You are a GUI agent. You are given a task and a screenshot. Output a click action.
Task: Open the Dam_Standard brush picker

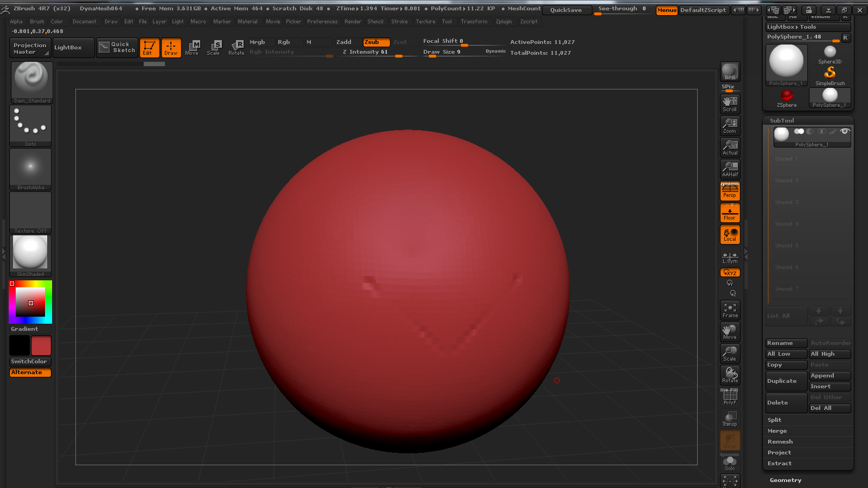coord(31,82)
